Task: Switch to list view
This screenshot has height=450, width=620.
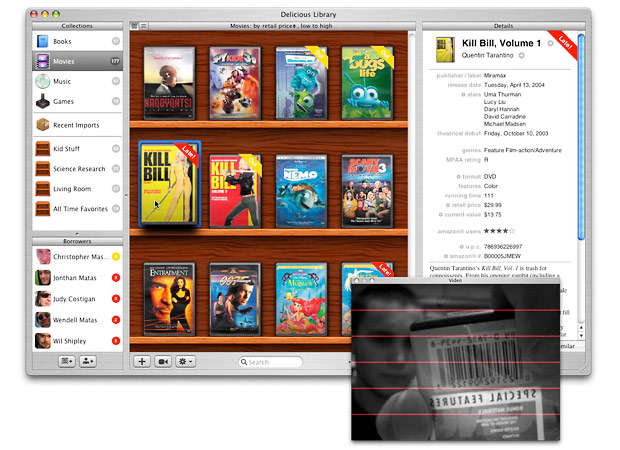Action: 145,25
